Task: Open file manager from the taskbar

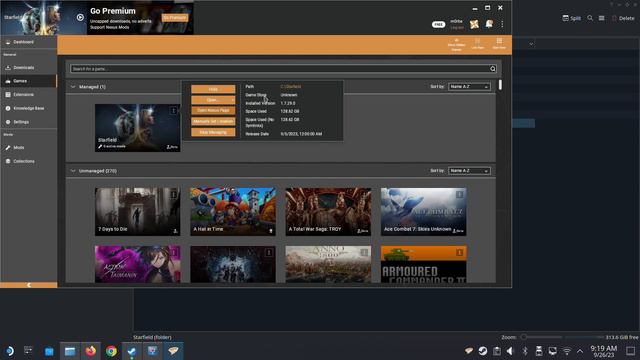Action: 70,351
